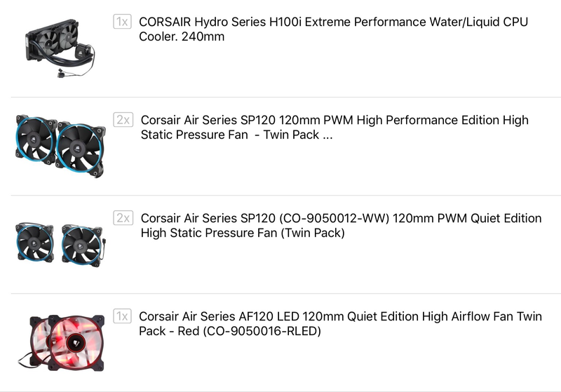The height and width of the screenshot is (392, 561).
Task: Click the 1x quantity badge for H100i cooler
Action: coord(122,22)
